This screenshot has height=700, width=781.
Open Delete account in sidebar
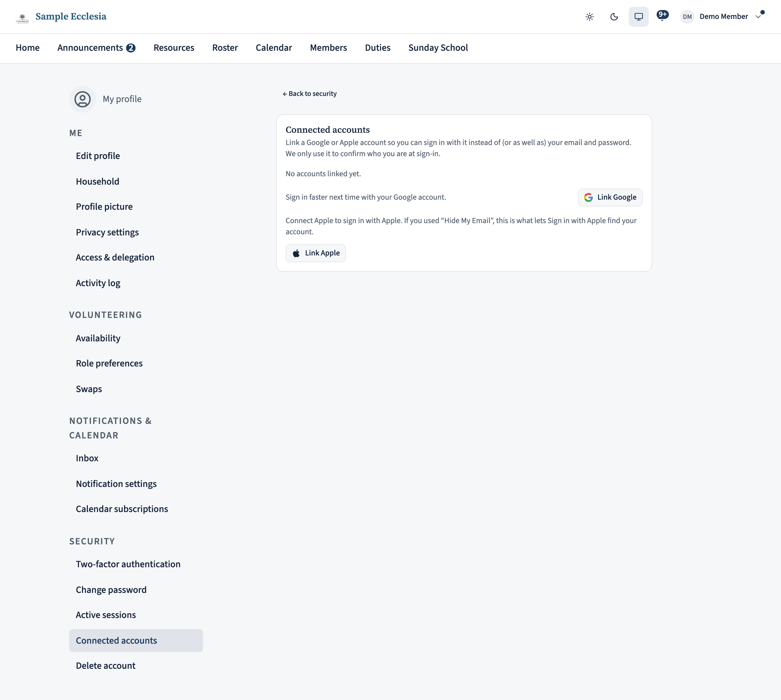tap(136, 666)
